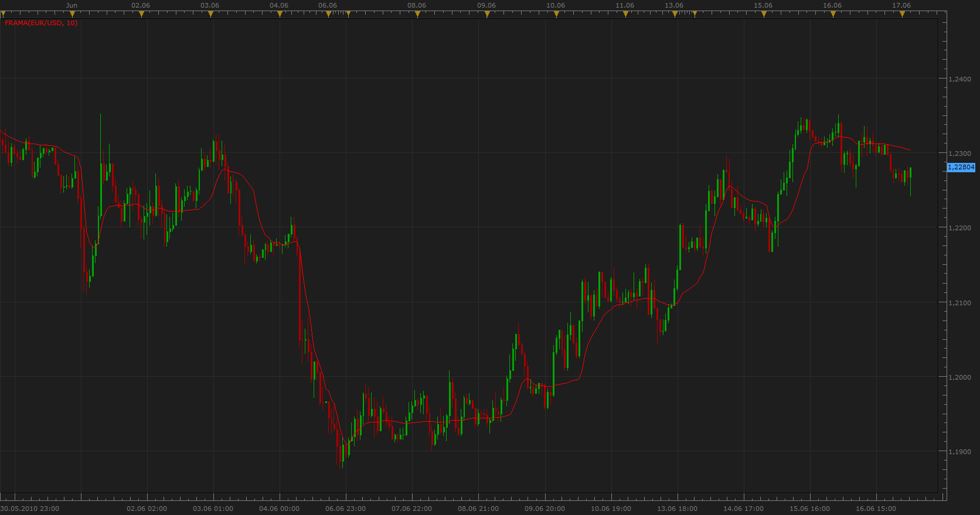This screenshot has width=980, height=515.
Task: Click the 06.06 date label on top axis
Action: [328, 5]
